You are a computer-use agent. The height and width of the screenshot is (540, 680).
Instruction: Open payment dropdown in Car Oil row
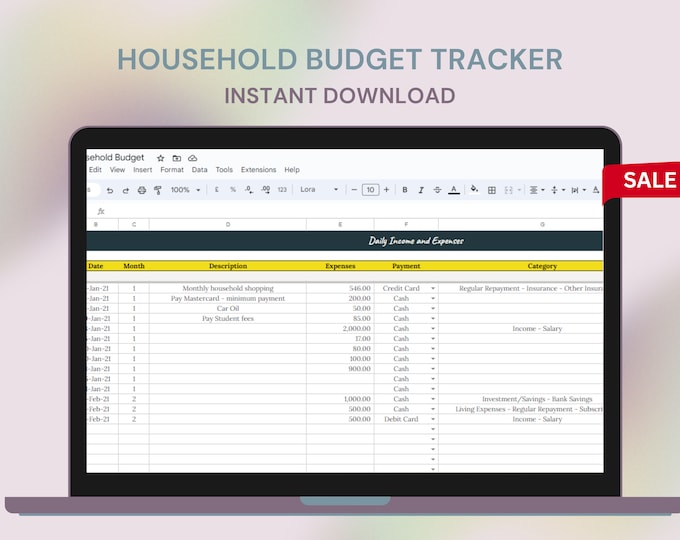pos(433,308)
